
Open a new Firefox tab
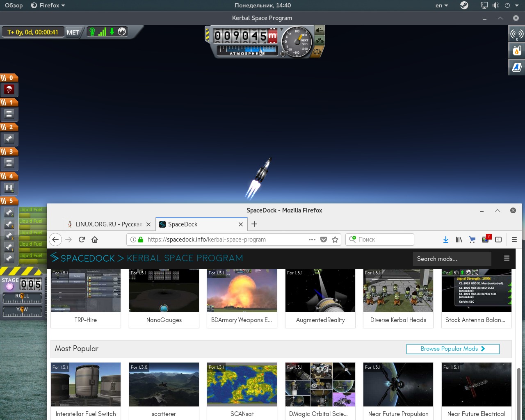254,224
